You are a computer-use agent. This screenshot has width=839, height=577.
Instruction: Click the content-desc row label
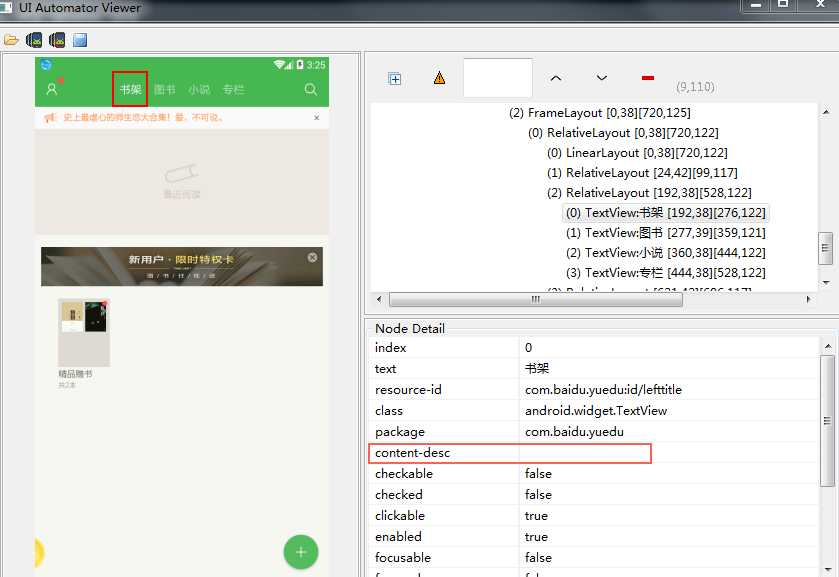412,453
